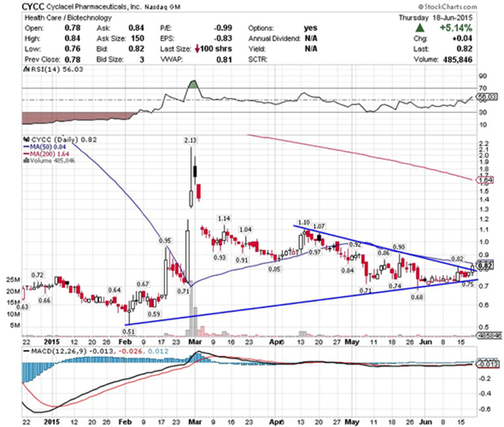The width and height of the screenshot is (504, 427).
Task: Click the Options 'yes' value
Action: 310,28
